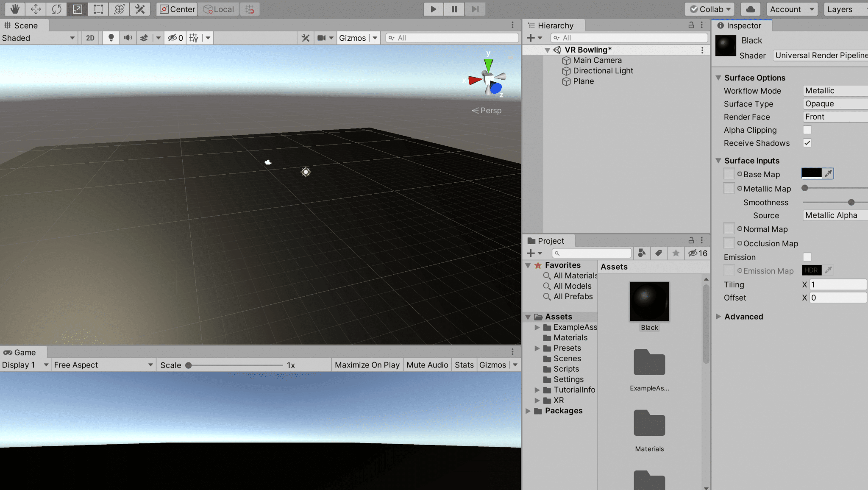This screenshot has width=868, height=490.
Task: Expand the Advanced section in Inspector
Action: click(719, 317)
